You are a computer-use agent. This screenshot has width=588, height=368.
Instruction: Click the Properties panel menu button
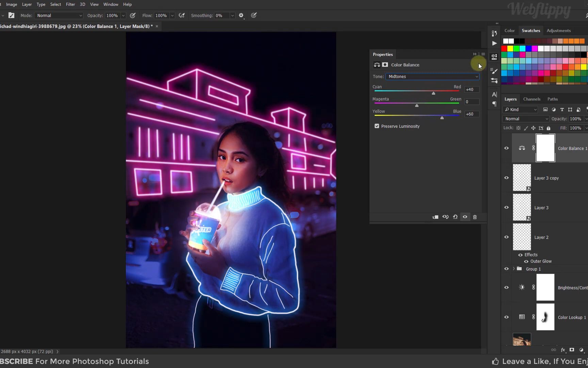click(483, 54)
